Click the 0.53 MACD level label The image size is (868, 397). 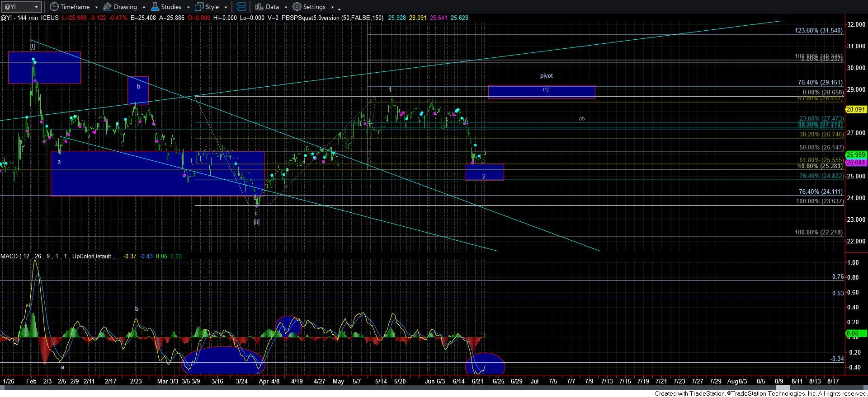[x=838, y=293]
